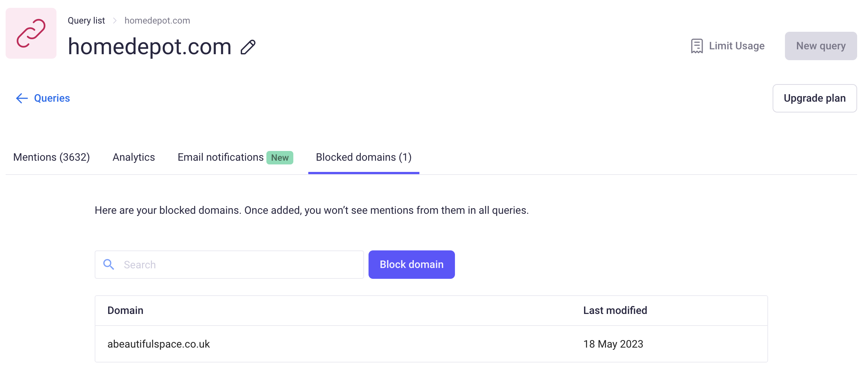This screenshot has height=370, width=868.
Task: Focus the Search domains input field
Action: click(x=239, y=265)
